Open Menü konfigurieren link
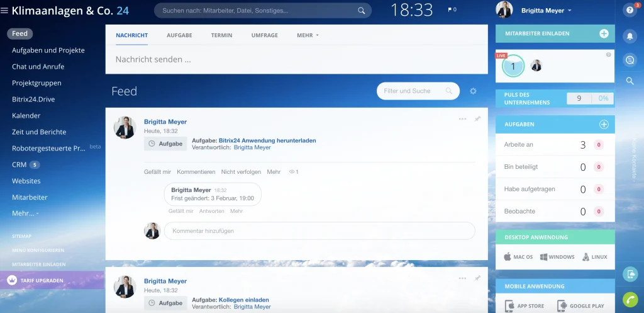The height and width of the screenshot is (313, 644). [x=38, y=251]
